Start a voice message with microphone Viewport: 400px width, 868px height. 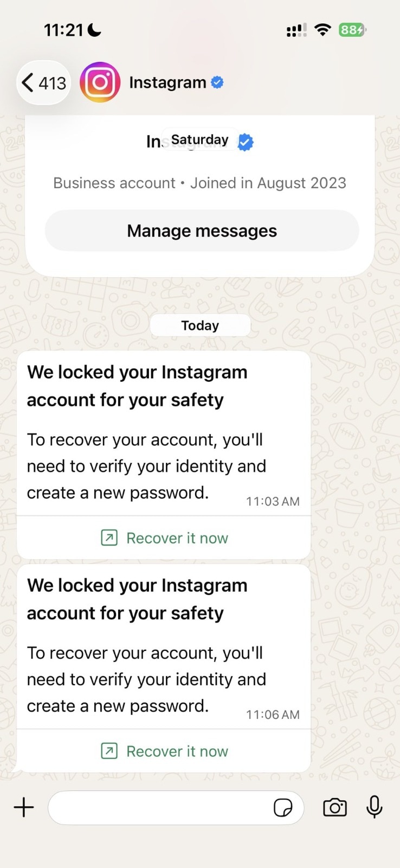coord(375,807)
